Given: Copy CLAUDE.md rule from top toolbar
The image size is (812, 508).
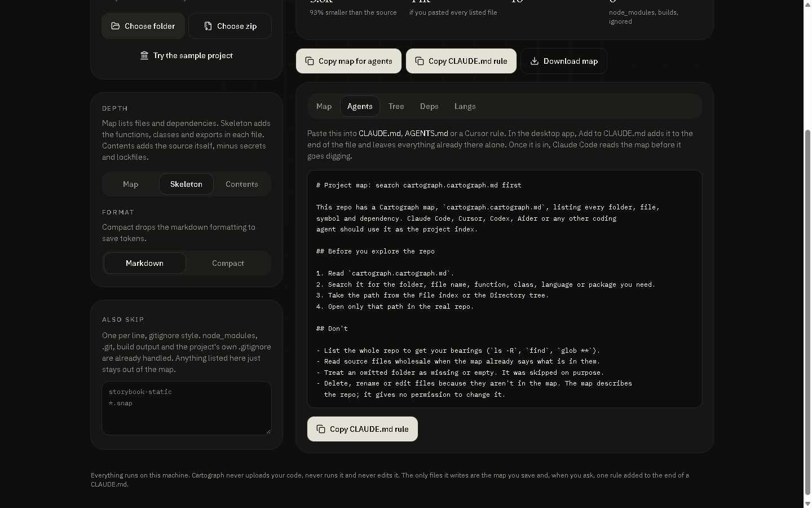Looking at the screenshot, I should (461, 61).
